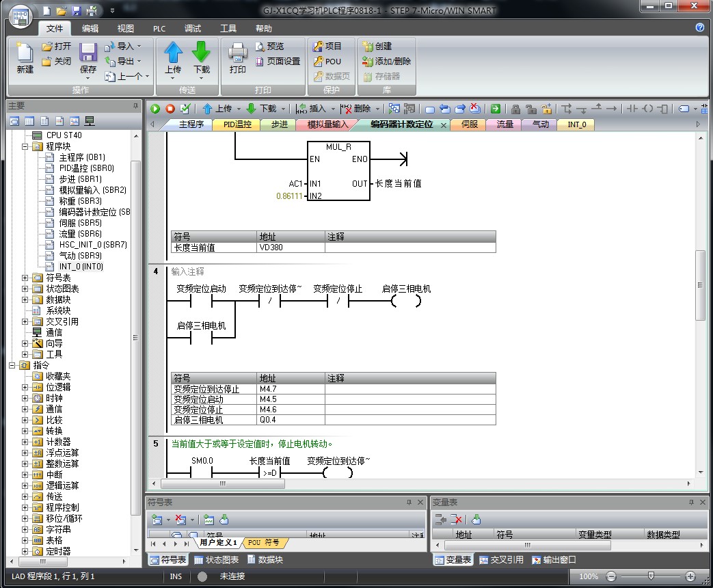Expand the 定时器 instruction folder
The width and height of the screenshot is (713, 588).
[25, 552]
